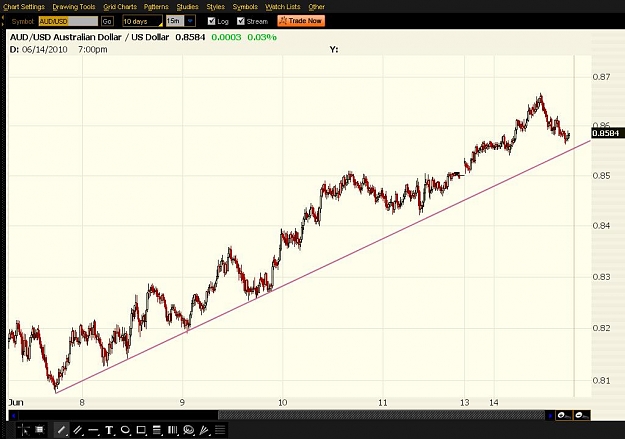
Task: Click the Jun month label on axis
Action: (x=16, y=403)
